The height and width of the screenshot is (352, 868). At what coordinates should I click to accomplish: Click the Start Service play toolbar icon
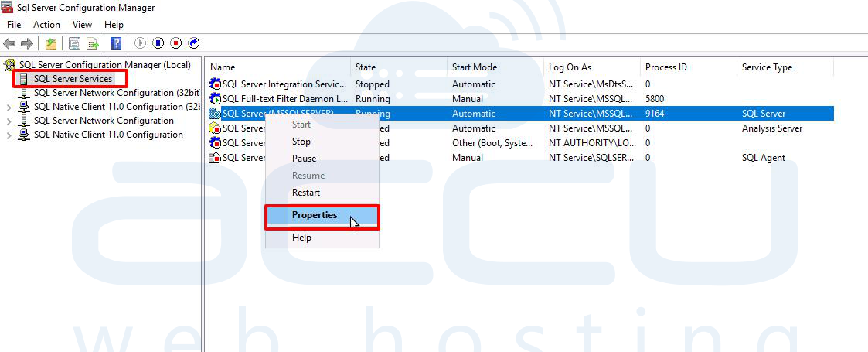tap(141, 43)
